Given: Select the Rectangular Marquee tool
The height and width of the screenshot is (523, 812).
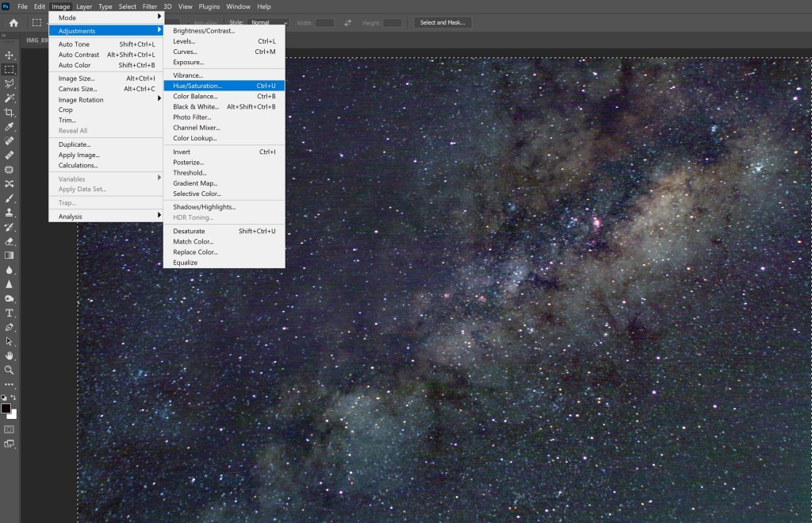Looking at the screenshot, I should (10, 69).
